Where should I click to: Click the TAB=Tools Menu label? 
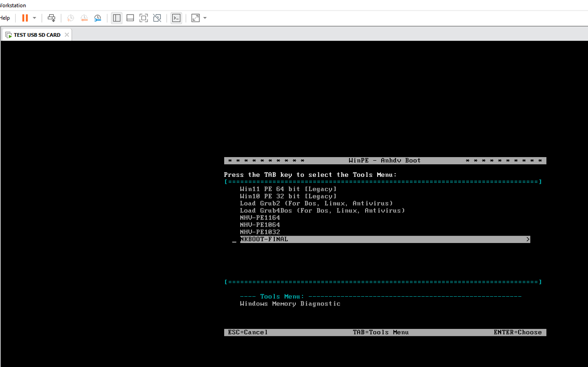click(x=381, y=332)
